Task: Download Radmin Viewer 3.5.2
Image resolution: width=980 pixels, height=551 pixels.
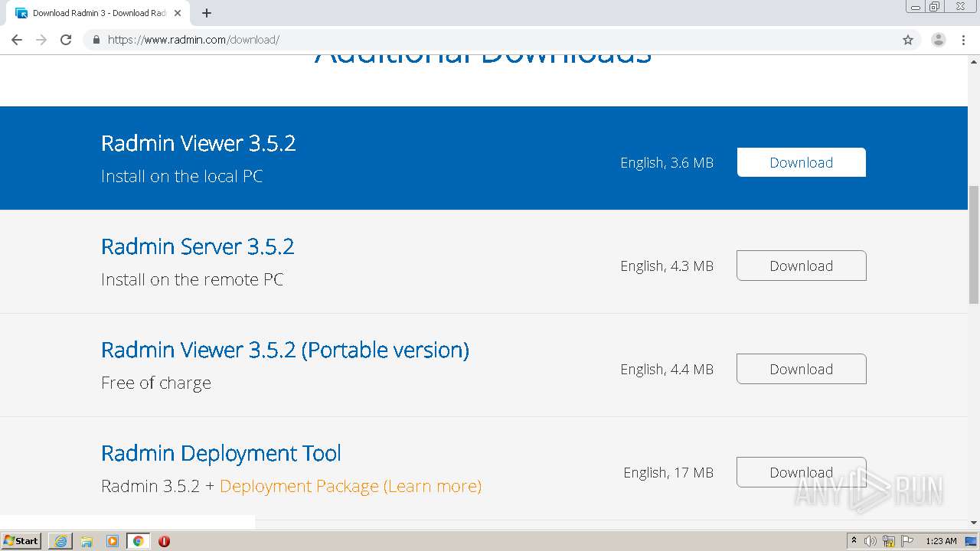Action: pyautogui.click(x=801, y=162)
